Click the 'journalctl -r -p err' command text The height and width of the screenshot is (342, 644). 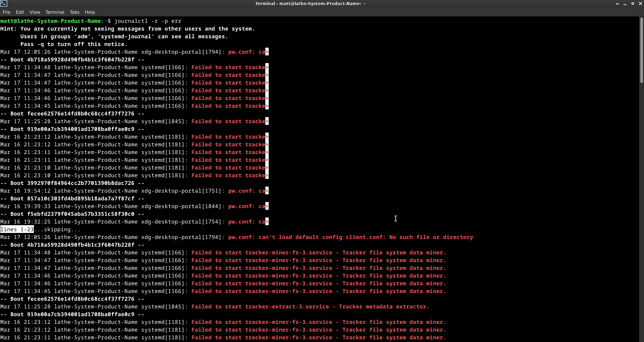point(148,21)
